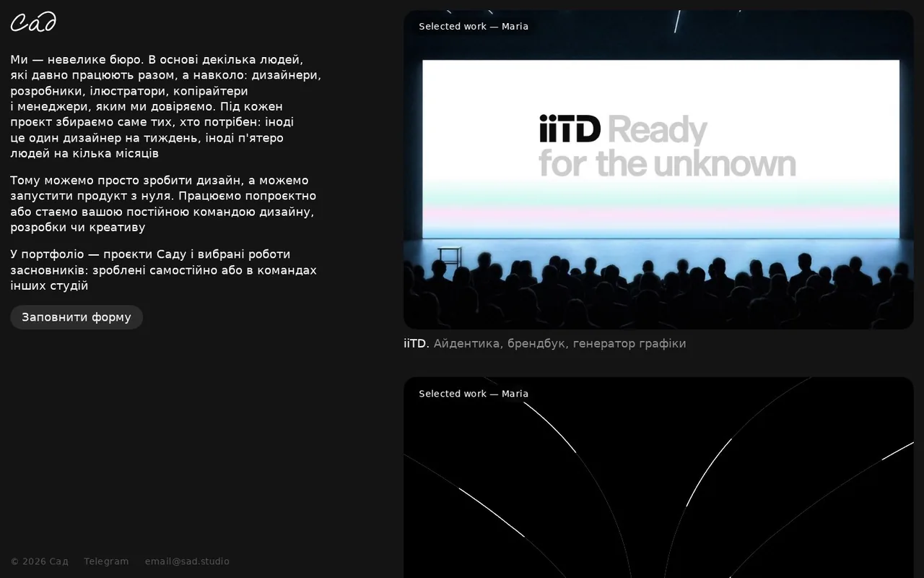
Task: Click Selected work — Maria label on black card
Action: pyautogui.click(x=474, y=394)
